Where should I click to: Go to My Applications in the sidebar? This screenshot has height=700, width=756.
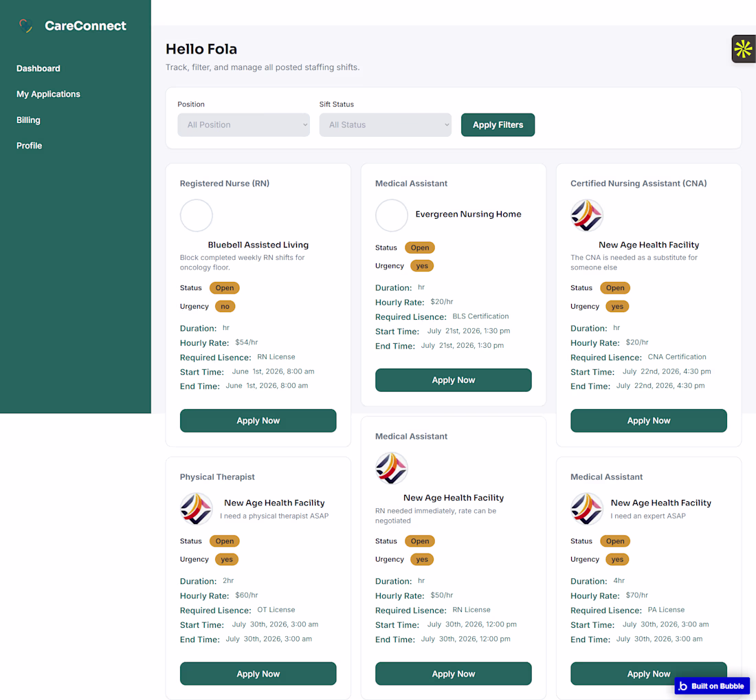point(48,94)
